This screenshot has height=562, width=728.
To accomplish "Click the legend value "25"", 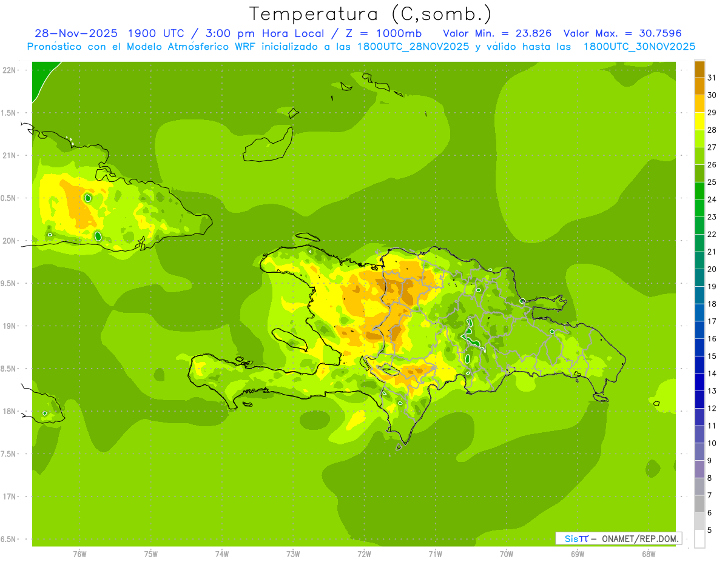I will 712,182.
